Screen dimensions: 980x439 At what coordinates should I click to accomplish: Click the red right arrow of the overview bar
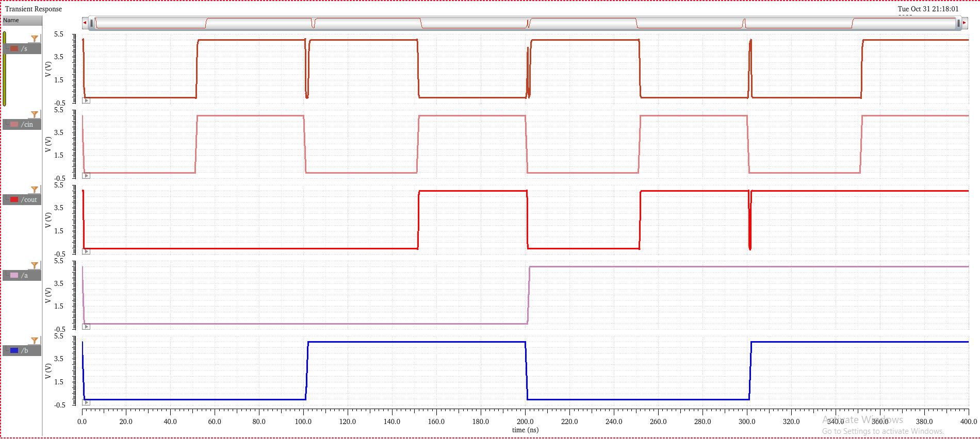coord(964,23)
